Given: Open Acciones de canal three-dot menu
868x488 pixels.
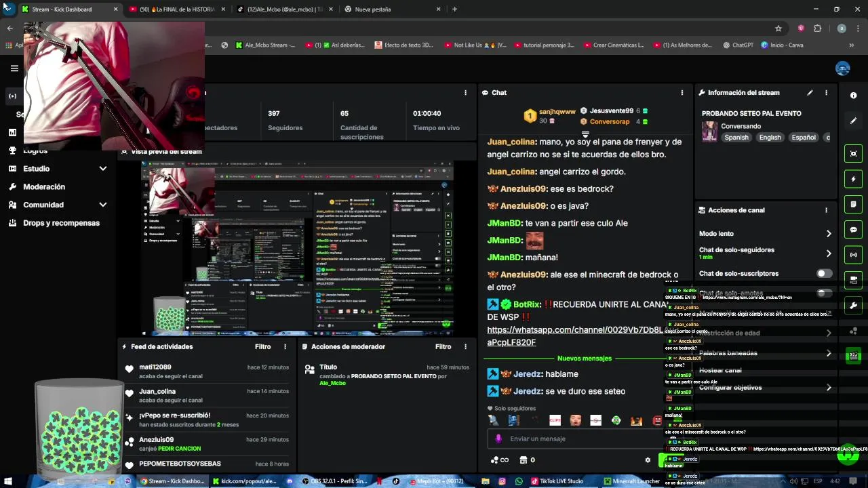Looking at the screenshot, I should 826,210.
